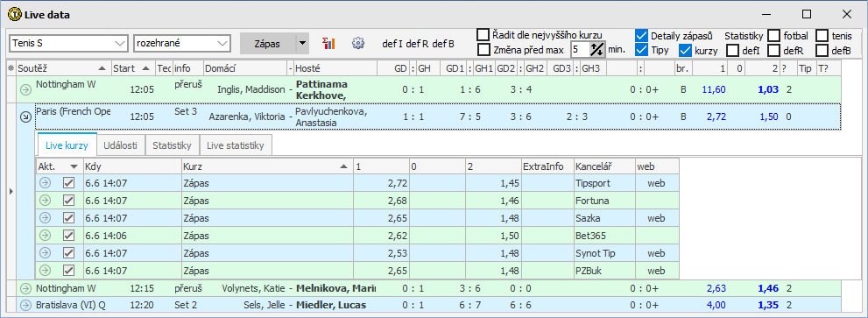
Task: Enable fotbal statistics checkbox
Action: [774, 35]
